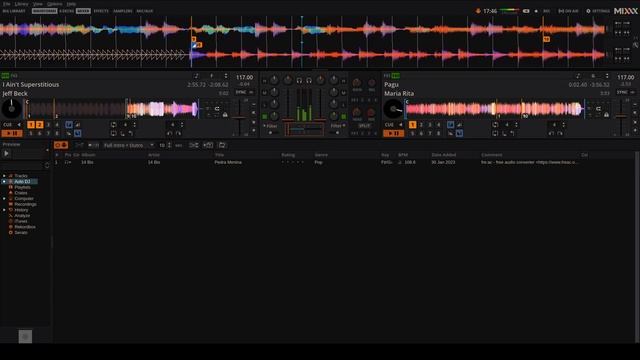Click left deck beatloop activate icon
Screen dimensions: 640x360
click(x=113, y=125)
